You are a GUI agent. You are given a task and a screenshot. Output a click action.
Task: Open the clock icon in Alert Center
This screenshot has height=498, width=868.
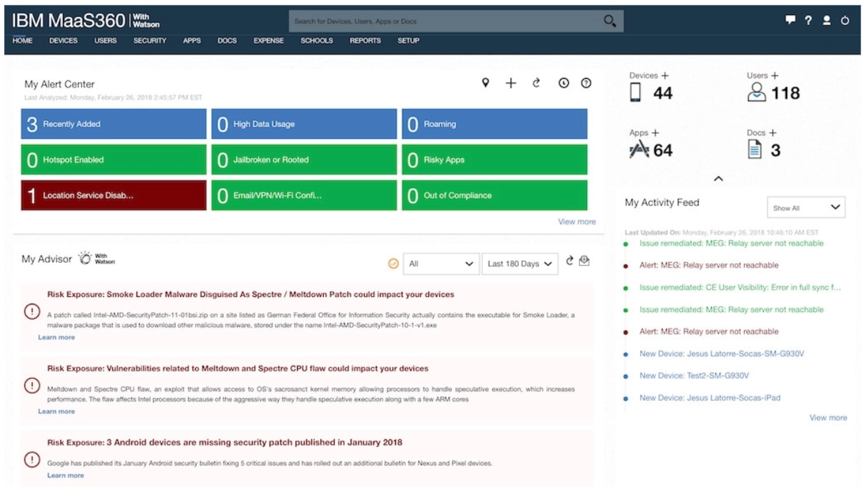click(563, 83)
